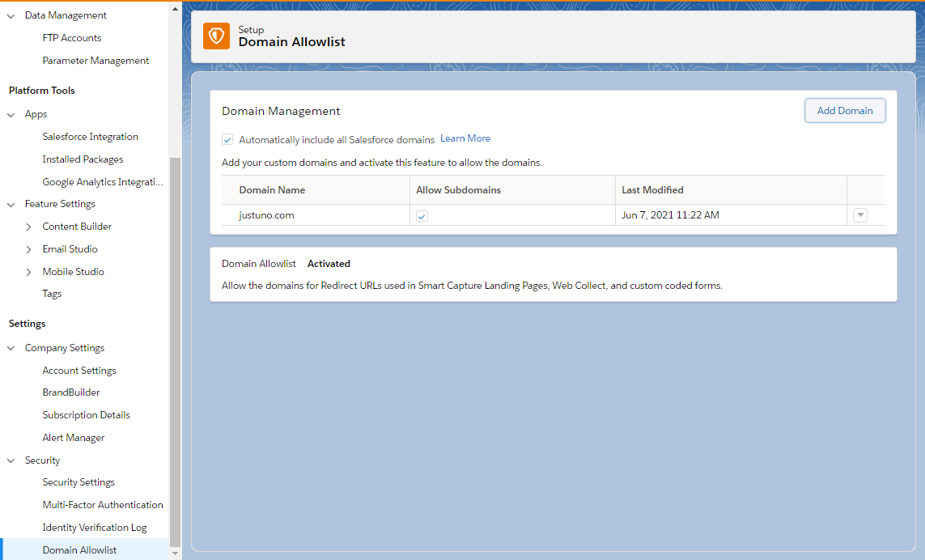Viewport: 925px width, 560px height.
Task: Open the Learn More link
Action: pos(465,138)
